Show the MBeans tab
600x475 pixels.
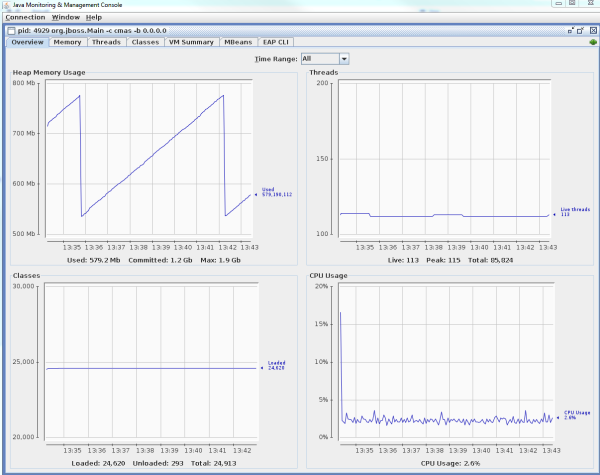tap(238, 42)
